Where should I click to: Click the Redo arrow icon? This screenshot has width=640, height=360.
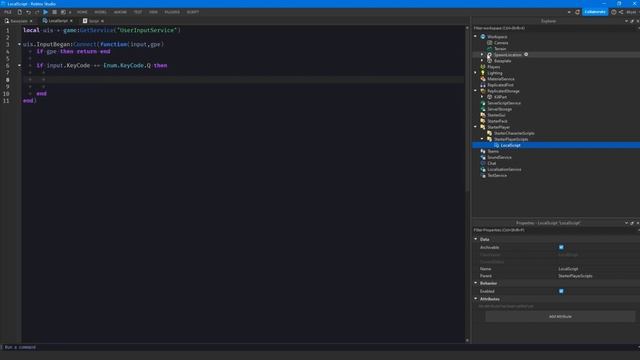tap(37, 12)
